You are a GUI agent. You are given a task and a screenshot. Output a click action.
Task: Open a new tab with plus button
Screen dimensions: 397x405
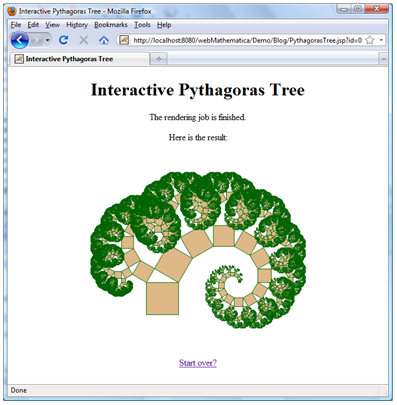click(x=159, y=59)
